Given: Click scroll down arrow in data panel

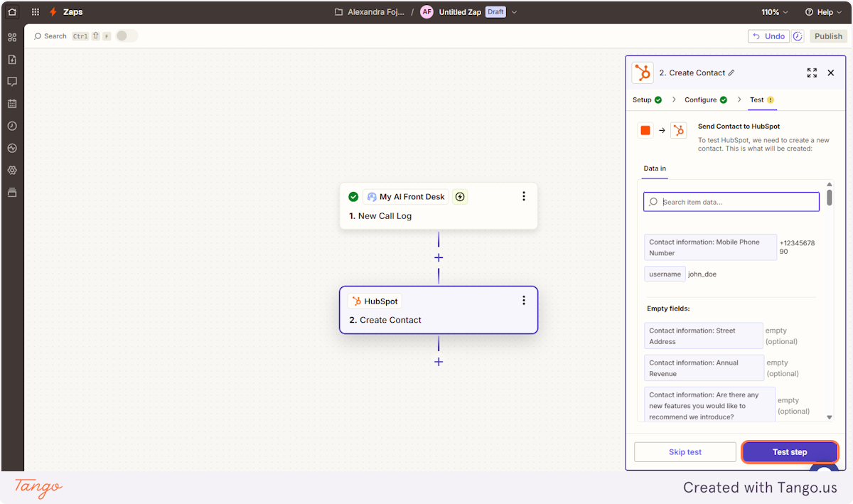Looking at the screenshot, I should [830, 417].
